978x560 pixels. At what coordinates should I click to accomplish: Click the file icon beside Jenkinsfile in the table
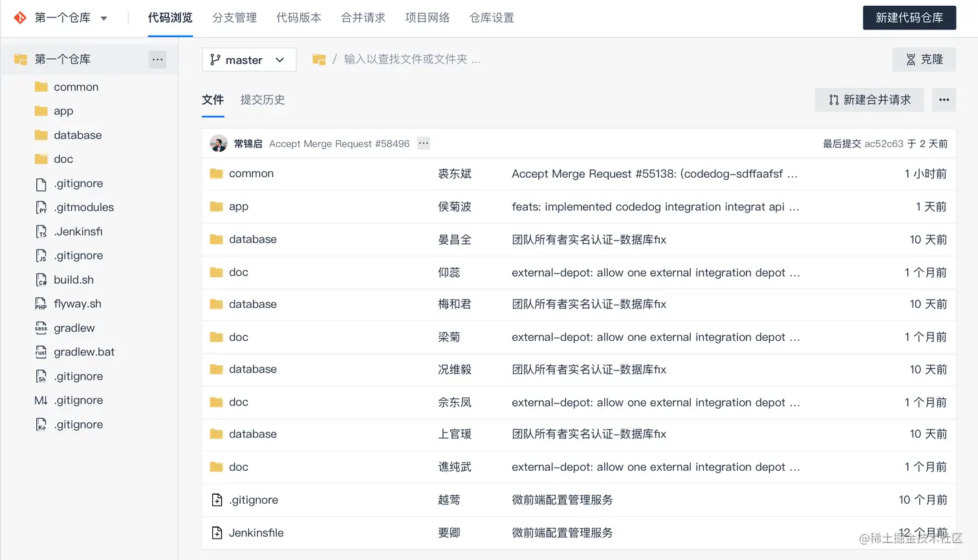pos(217,533)
